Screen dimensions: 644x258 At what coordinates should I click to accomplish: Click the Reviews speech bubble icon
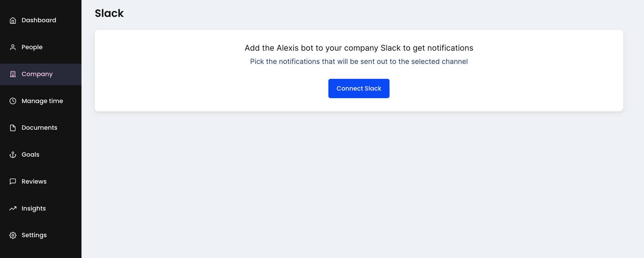[13, 181]
